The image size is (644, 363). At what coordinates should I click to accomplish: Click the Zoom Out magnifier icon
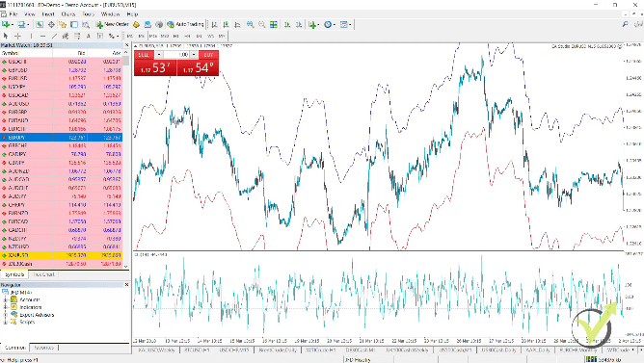(261, 25)
